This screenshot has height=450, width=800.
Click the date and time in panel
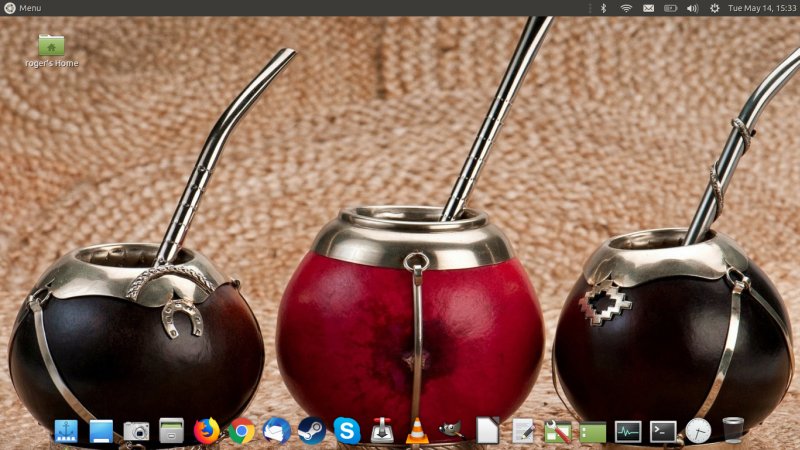coord(762,8)
